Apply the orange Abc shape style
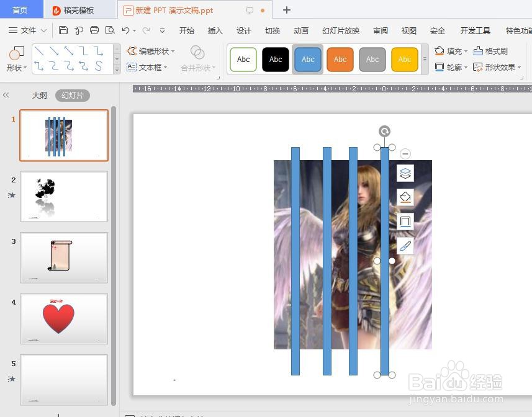Viewport: 532px width, 417px height. (340, 60)
